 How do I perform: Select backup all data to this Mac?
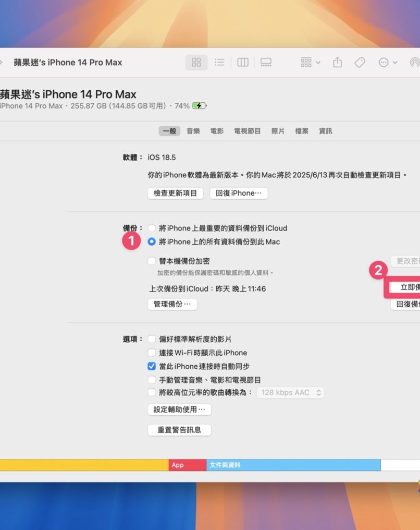(x=152, y=242)
